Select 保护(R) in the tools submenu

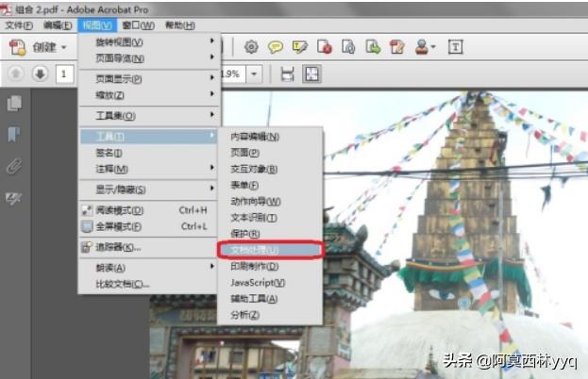coord(270,234)
